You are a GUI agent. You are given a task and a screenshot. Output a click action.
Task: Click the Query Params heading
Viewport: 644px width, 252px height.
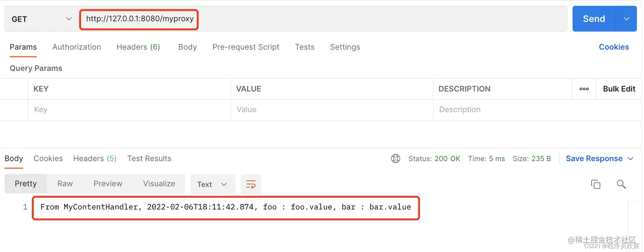36,68
